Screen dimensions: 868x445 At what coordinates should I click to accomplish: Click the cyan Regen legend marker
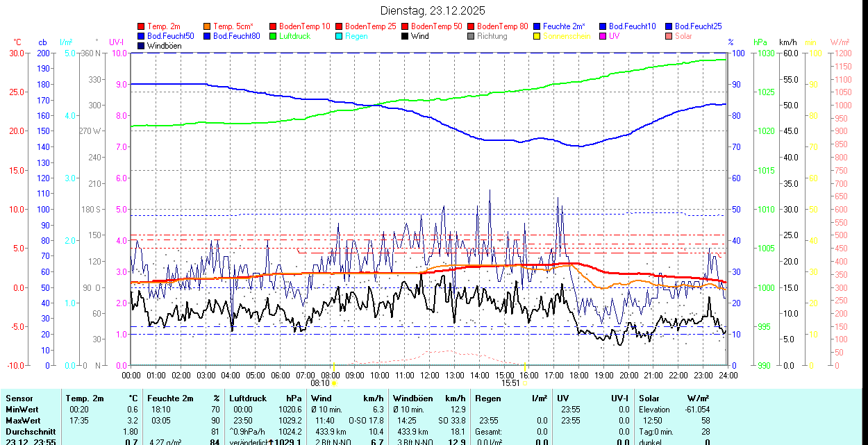339,36
